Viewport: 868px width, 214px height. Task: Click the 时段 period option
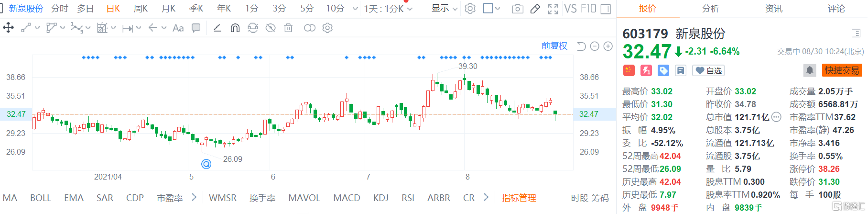(x=580, y=198)
